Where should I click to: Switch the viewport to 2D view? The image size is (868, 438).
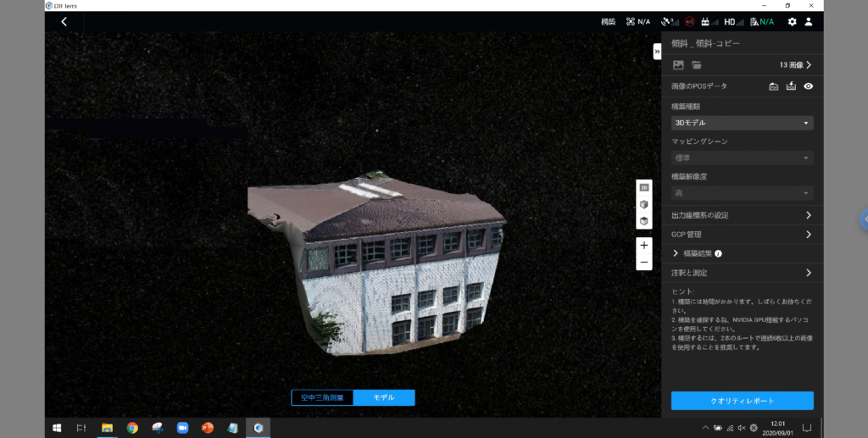pos(644,187)
